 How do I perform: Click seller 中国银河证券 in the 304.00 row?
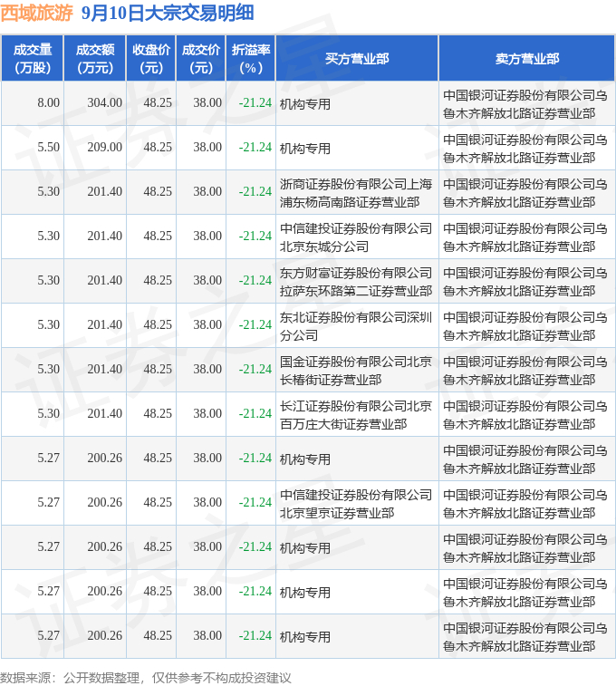click(x=525, y=104)
